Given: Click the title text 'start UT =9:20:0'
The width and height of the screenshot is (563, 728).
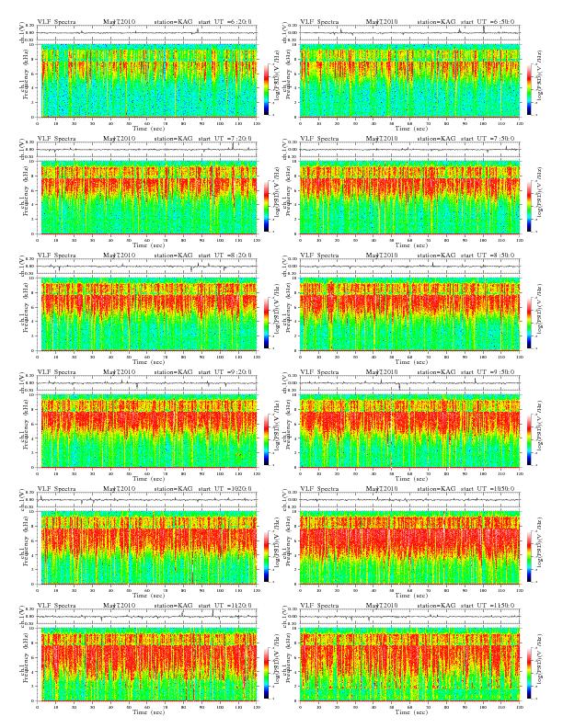Looking at the screenshot, I should click(225, 372).
